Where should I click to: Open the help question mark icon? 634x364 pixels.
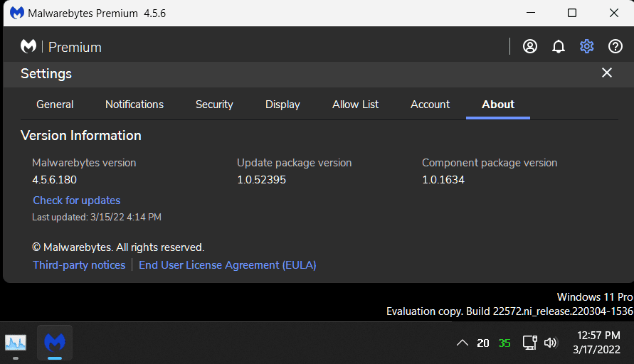pos(615,46)
